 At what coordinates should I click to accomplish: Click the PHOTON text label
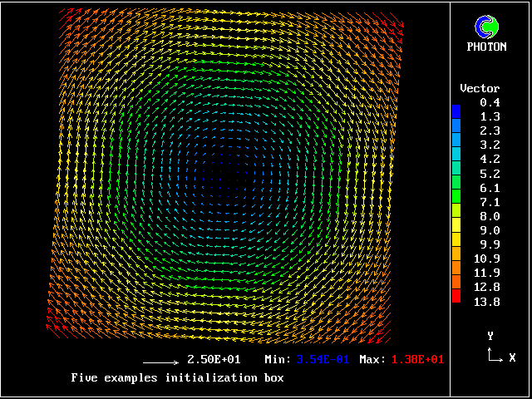(x=486, y=47)
